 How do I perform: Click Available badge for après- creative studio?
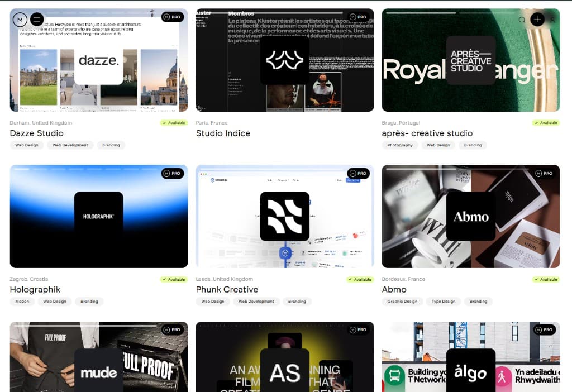pyautogui.click(x=546, y=123)
